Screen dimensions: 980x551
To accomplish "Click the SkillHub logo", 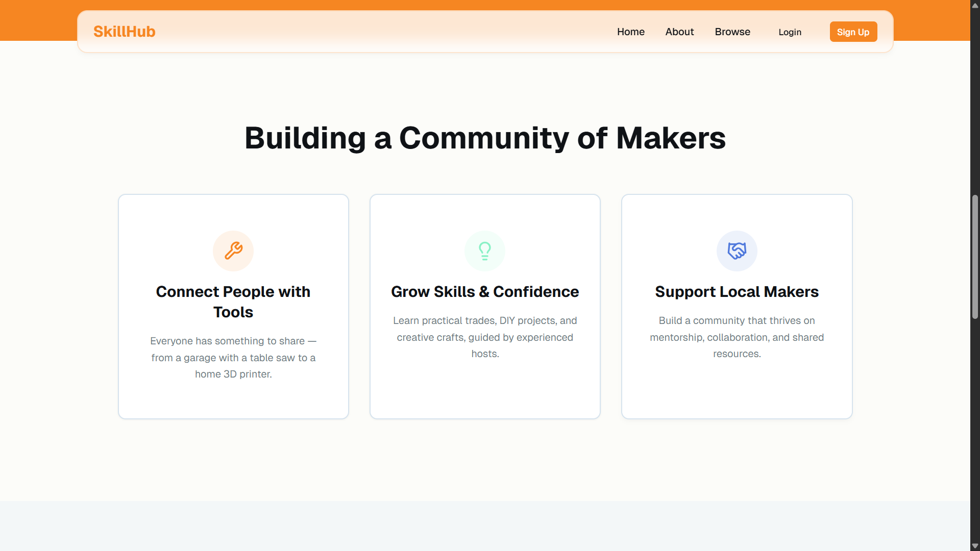I will pyautogui.click(x=124, y=32).
